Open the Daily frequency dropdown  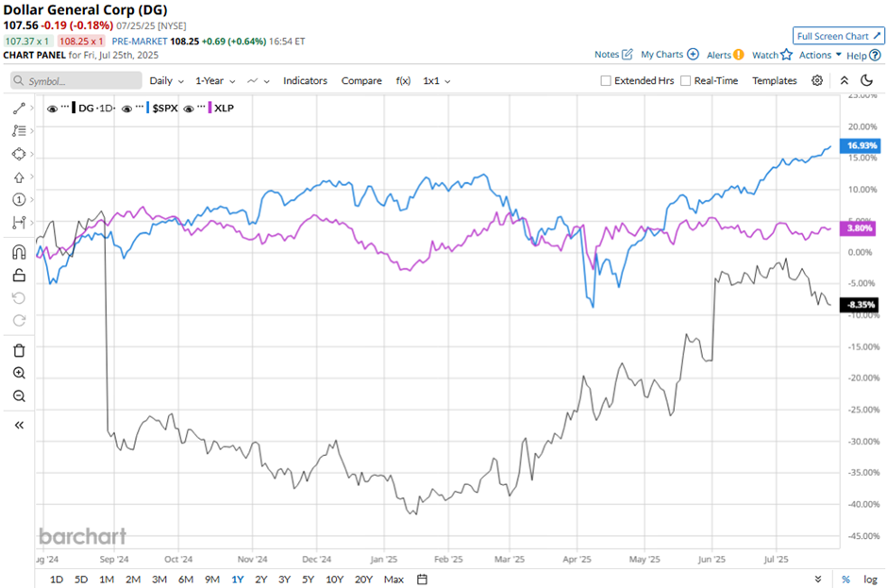pyautogui.click(x=166, y=80)
